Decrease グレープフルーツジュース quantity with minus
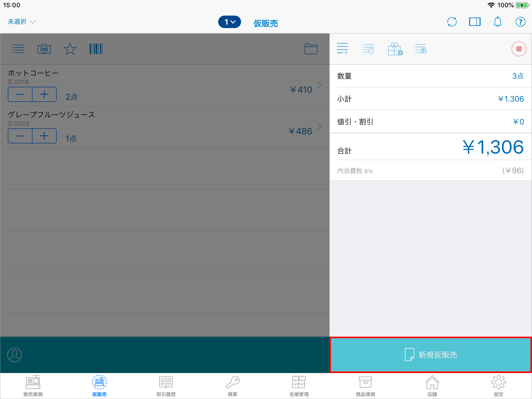This screenshot has height=399, width=532. [x=20, y=136]
